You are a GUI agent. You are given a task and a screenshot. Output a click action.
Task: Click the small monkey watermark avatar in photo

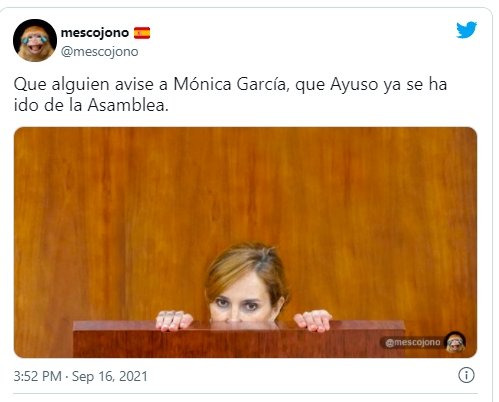point(456,342)
